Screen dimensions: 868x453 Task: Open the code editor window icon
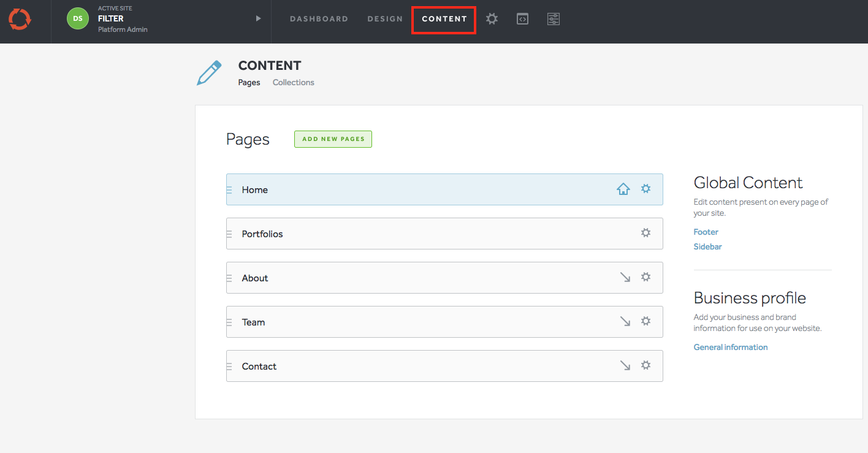(522, 19)
